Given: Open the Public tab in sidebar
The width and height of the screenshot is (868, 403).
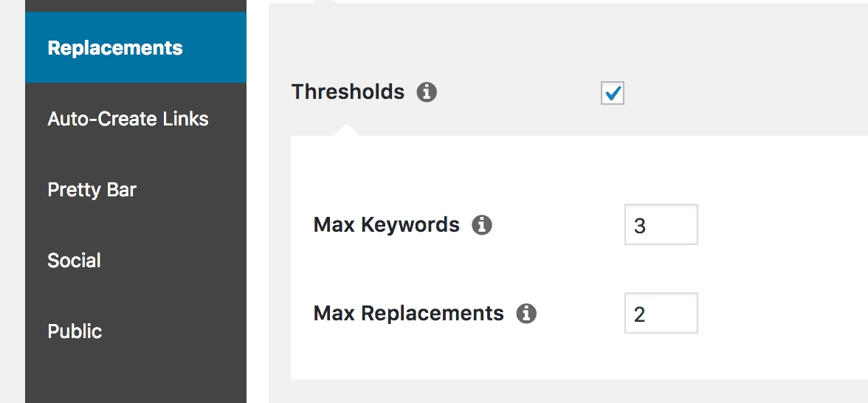Looking at the screenshot, I should (x=75, y=331).
